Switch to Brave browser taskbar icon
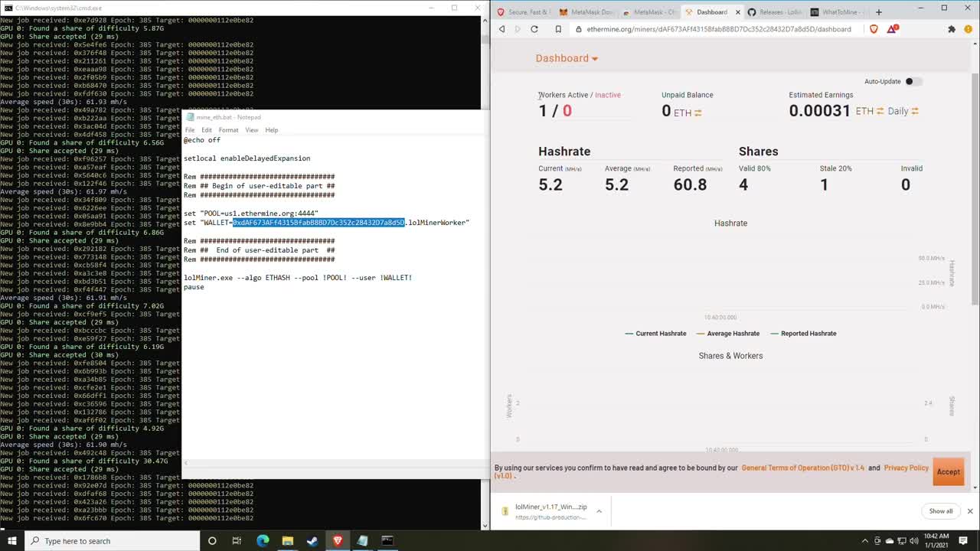Screen dimensions: 980x551 tap(338, 541)
